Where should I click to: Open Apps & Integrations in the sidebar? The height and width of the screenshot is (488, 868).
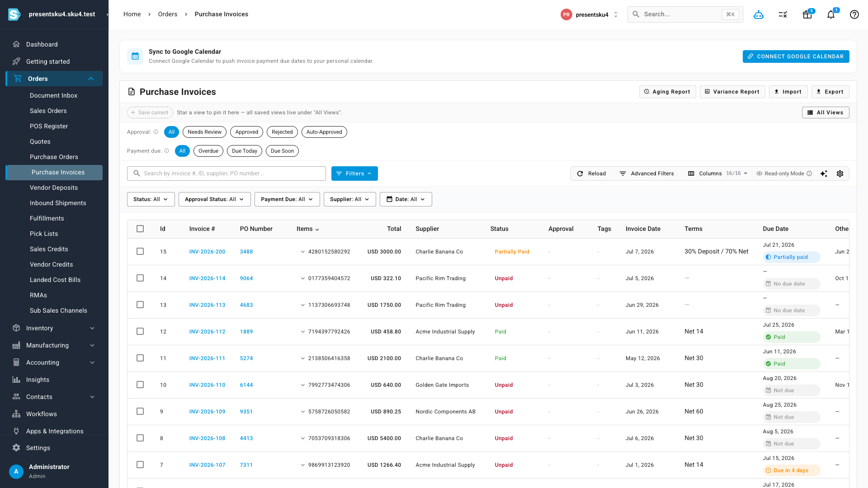[54, 431]
